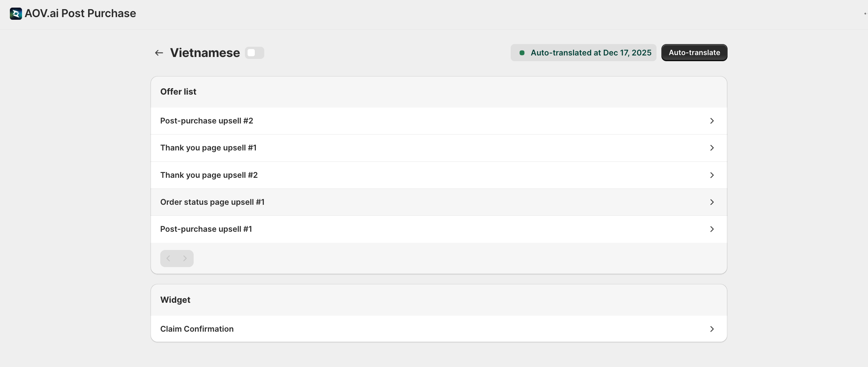Toggle the Vietnamese language switch
Screen dimensions: 868x367
coord(254,53)
